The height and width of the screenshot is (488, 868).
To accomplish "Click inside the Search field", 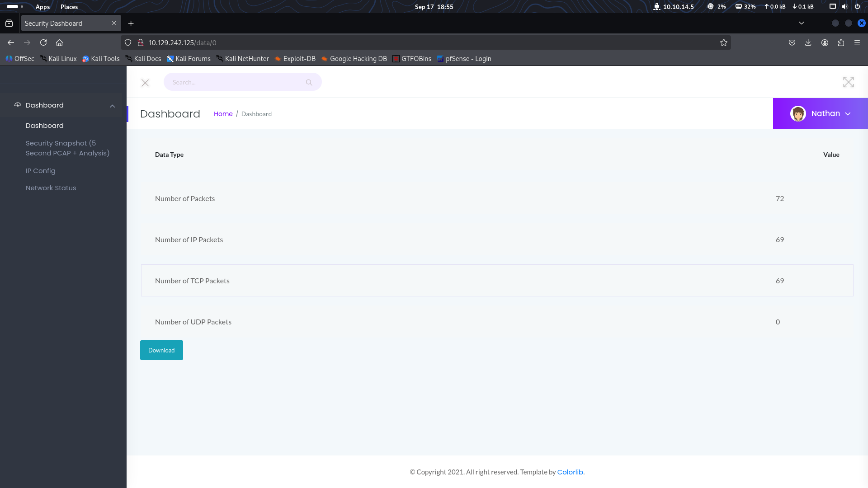I will click(231, 82).
